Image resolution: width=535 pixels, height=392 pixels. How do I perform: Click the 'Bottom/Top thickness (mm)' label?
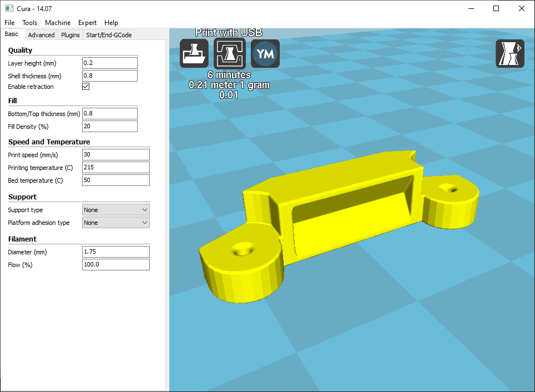click(x=44, y=114)
